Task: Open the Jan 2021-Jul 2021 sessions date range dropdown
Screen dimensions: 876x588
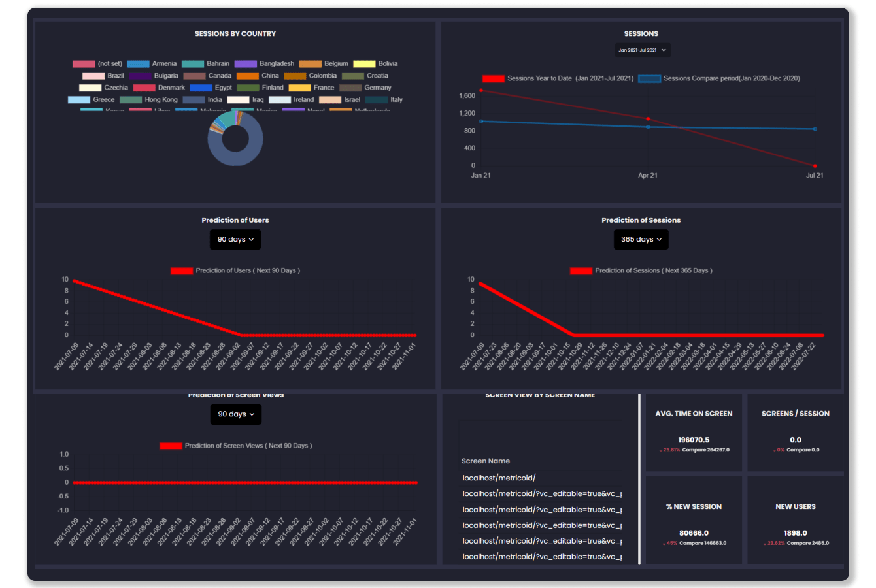Action: pyautogui.click(x=643, y=50)
